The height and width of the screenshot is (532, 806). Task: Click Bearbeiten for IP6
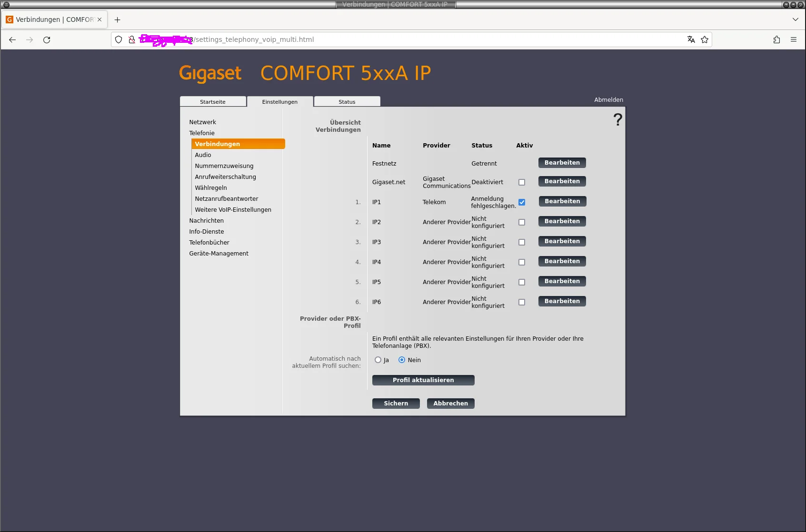[x=562, y=301]
